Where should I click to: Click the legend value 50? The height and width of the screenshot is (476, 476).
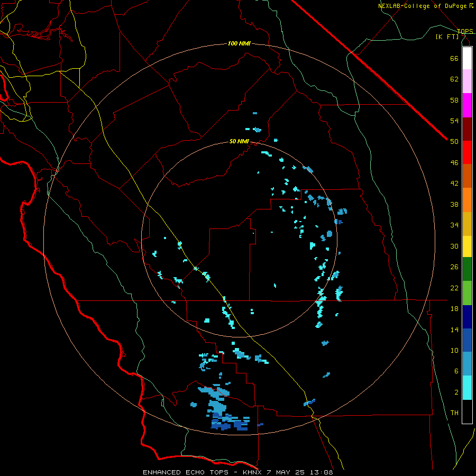click(x=454, y=142)
